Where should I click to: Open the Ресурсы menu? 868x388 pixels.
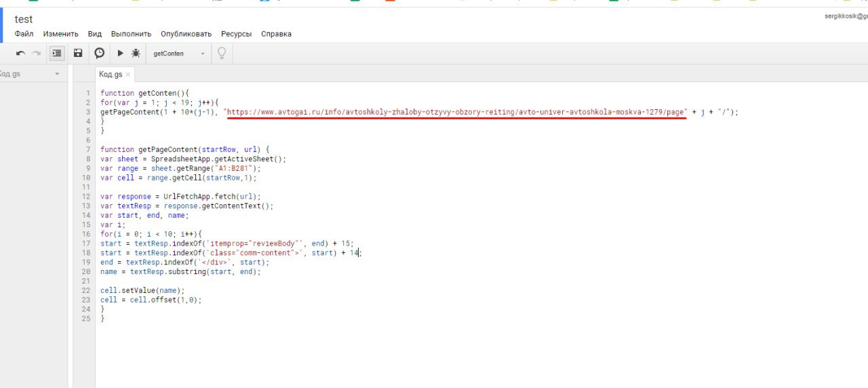point(236,34)
